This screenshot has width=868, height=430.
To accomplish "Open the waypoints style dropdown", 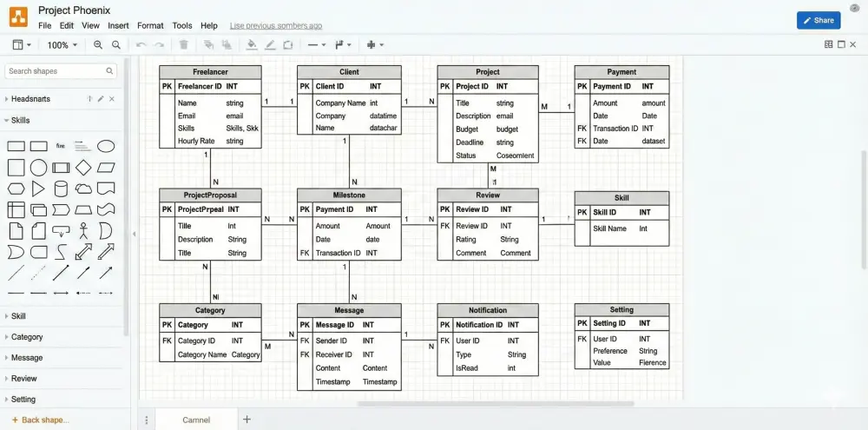I will click(x=343, y=45).
